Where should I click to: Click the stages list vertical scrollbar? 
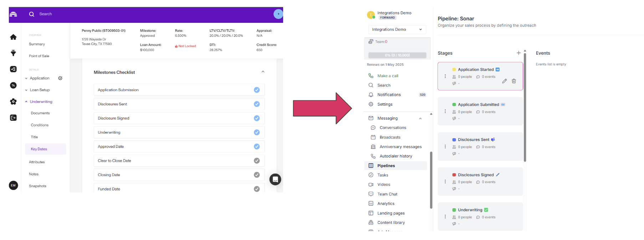tap(525, 107)
